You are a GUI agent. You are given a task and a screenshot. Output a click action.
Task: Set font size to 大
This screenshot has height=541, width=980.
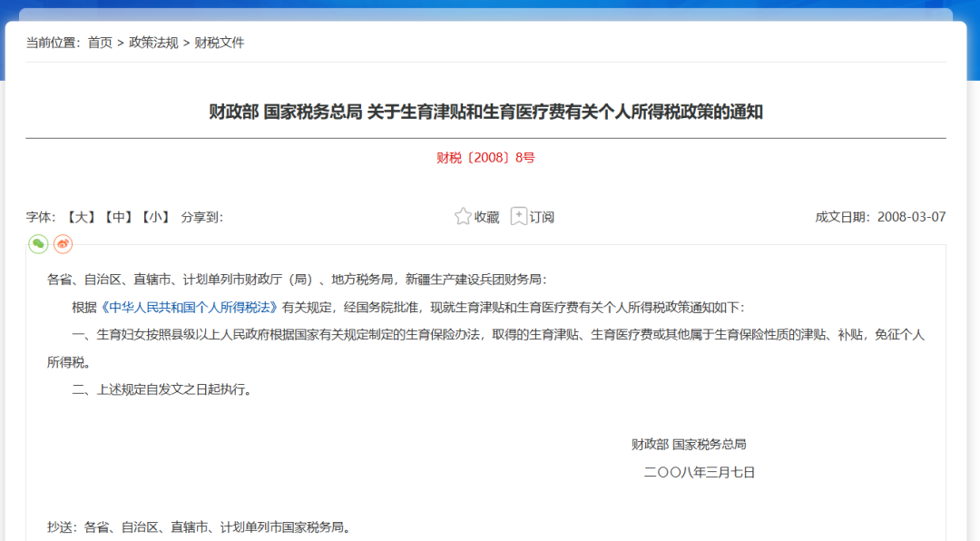pos(80,217)
